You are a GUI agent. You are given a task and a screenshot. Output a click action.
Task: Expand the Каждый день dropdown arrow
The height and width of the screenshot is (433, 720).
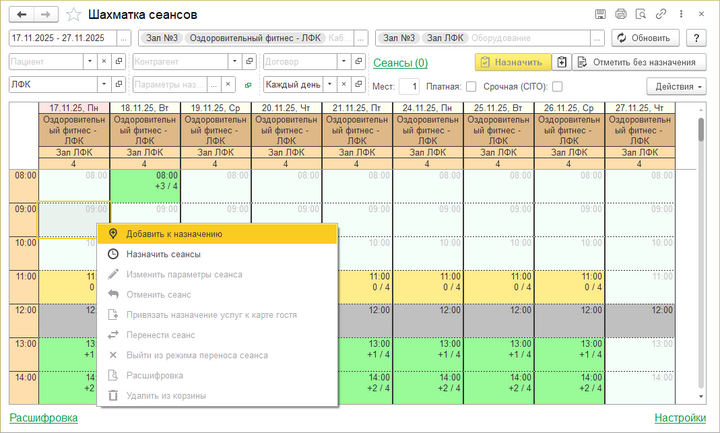[x=330, y=84]
